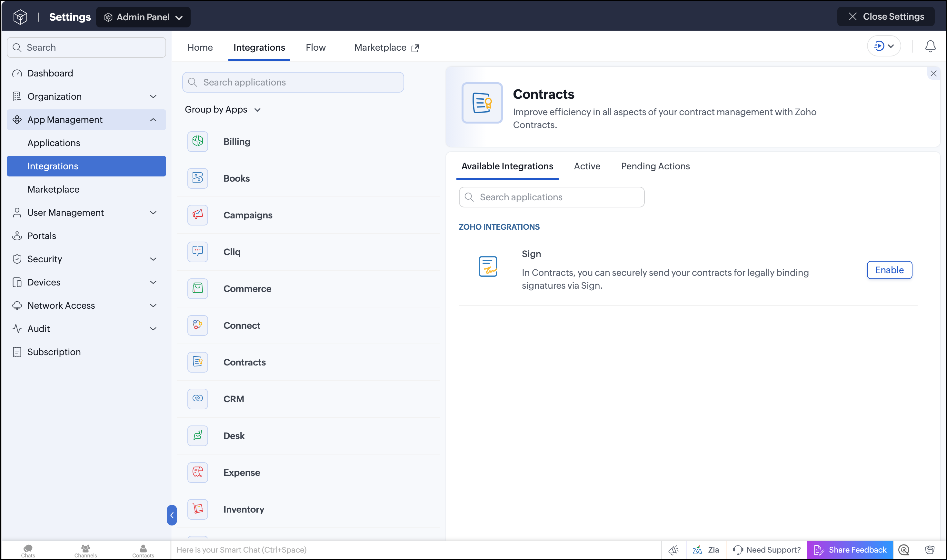Focus the Contracts panel Search applications field

(551, 197)
